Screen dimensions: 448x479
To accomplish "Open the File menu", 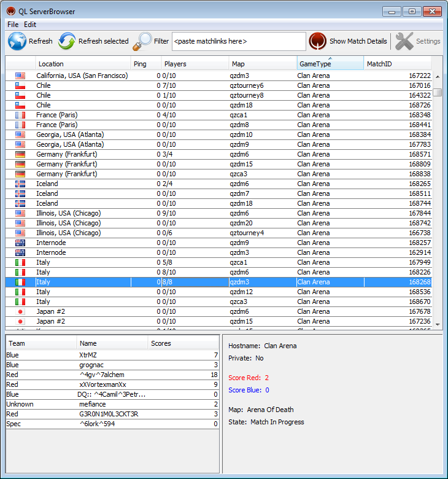I will [13, 25].
